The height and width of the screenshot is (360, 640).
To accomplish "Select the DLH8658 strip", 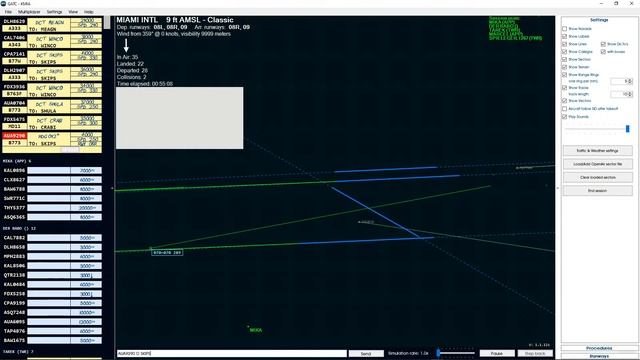I will 52,247.
